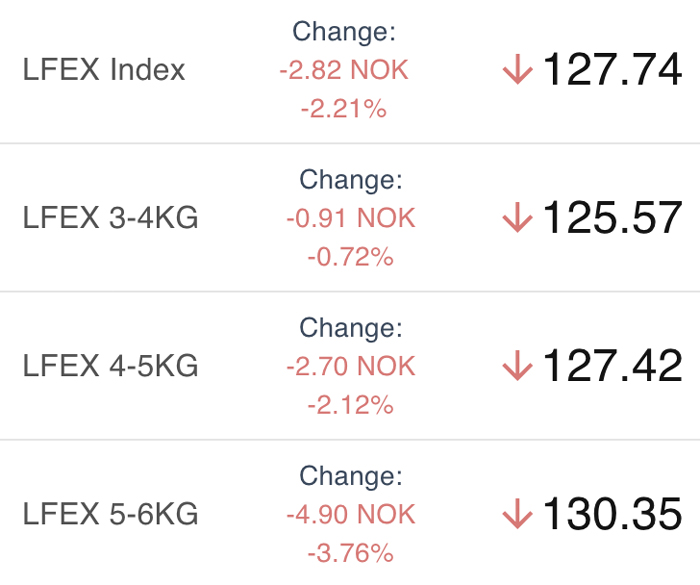Open the LFEX 3-4KG row
The width and height of the screenshot is (700, 585).
(350, 217)
